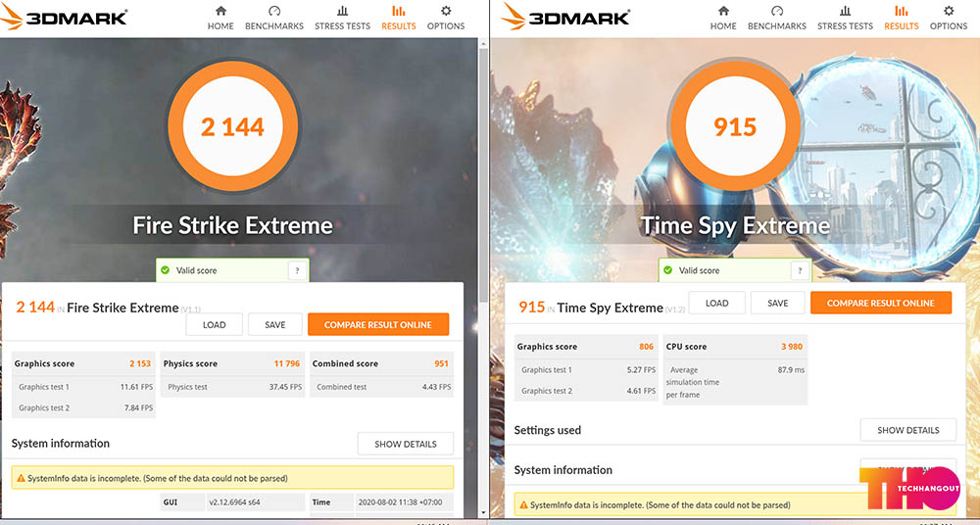980x525 pixels.
Task: Click the green valid score checkmark for Time Spy
Action: tap(667, 270)
